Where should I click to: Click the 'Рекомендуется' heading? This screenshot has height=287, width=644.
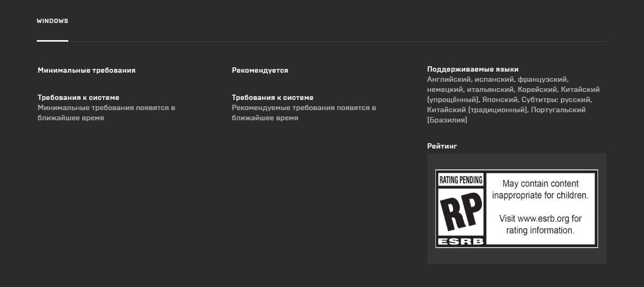(x=260, y=70)
